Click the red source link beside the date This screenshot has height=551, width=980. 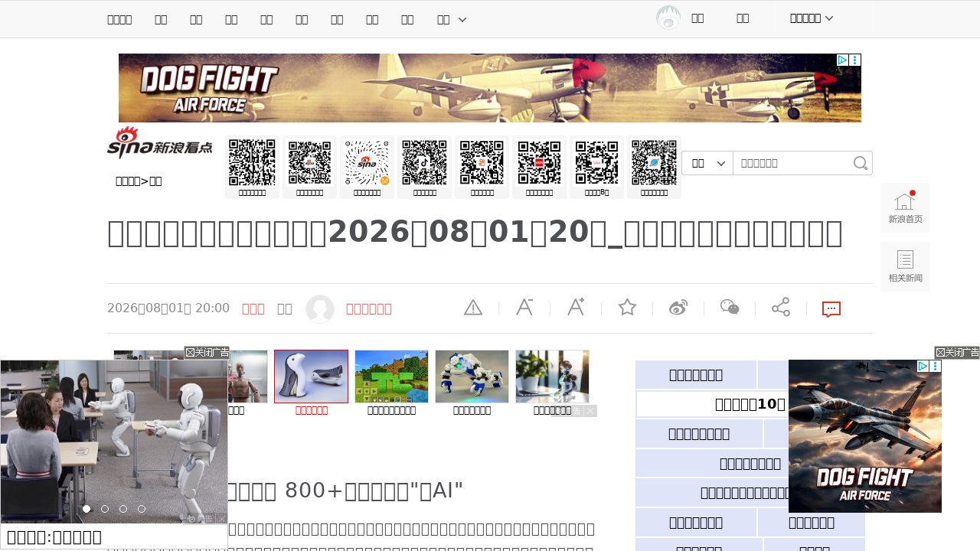253,308
